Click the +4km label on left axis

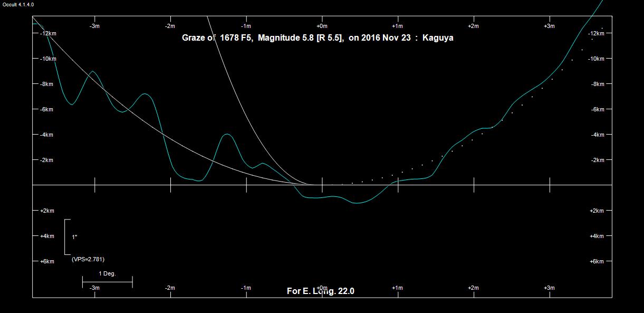(47, 236)
